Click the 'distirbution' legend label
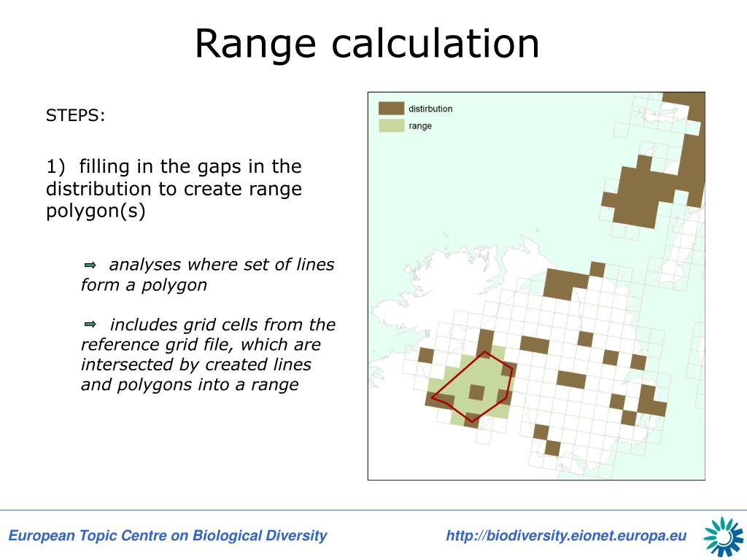 [430, 109]
